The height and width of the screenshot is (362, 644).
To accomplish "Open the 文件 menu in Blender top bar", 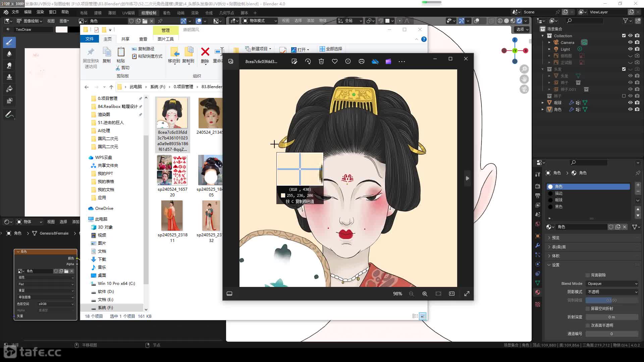I will coord(15,12).
